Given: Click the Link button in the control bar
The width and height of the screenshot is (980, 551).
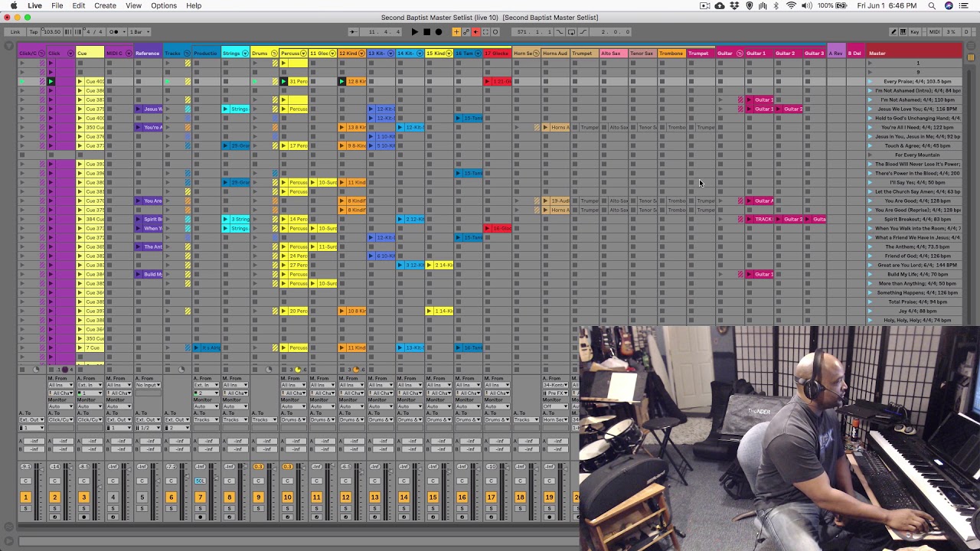Looking at the screenshot, I should pyautogui.click(x=15, y=32).
